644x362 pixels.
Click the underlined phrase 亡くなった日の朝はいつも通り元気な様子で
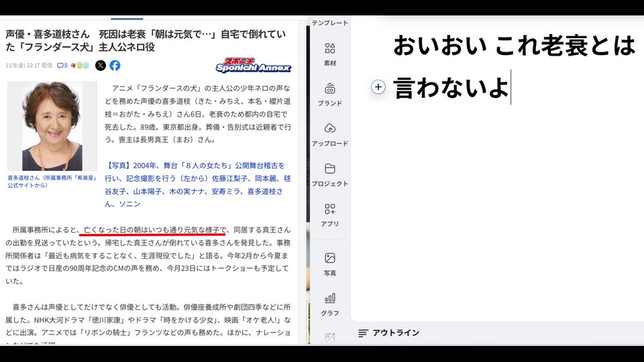[x=155, y=230]
